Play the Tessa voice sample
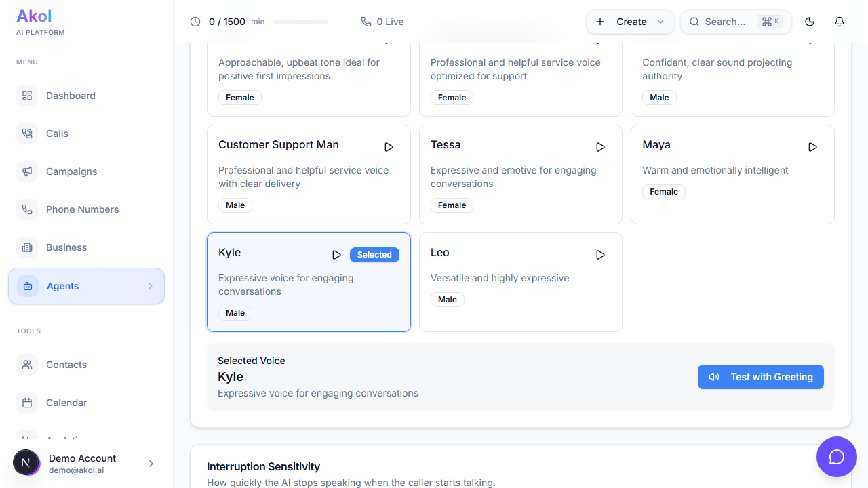This screenshot has width=868, height=488. (600, 147)
